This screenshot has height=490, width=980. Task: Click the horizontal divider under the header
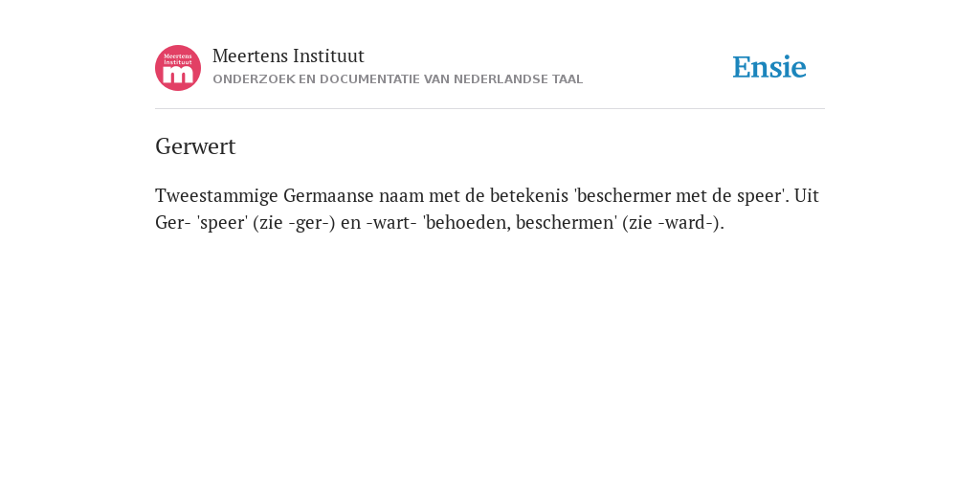[490, 109]
